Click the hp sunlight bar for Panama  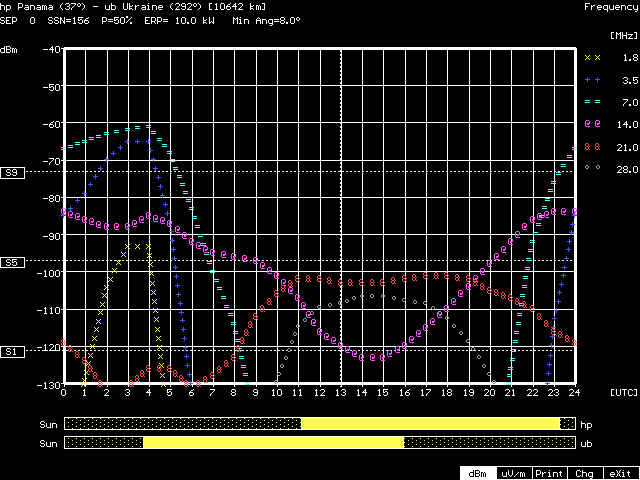[320, 423]
